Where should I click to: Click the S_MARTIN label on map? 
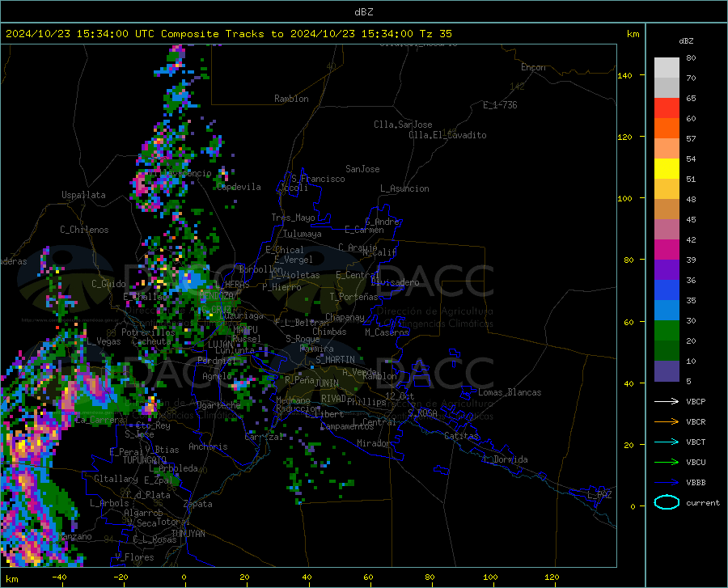(x=335, y=360)
